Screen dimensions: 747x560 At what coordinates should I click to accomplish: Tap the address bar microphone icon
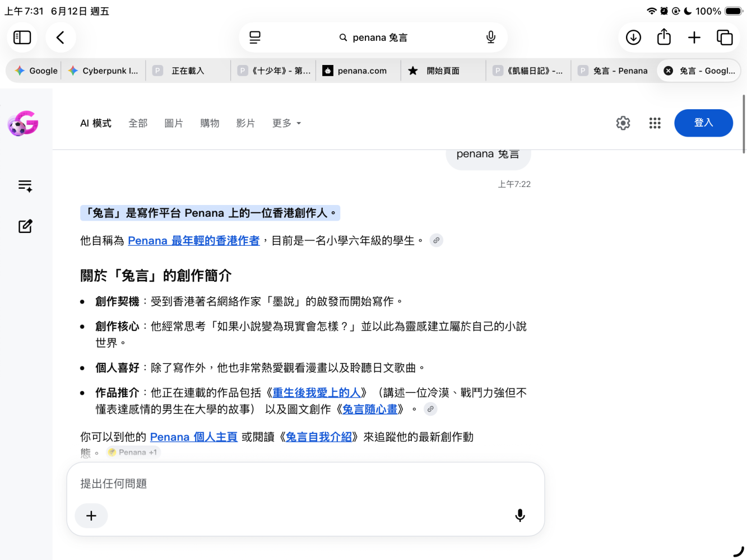click(491, 38)
